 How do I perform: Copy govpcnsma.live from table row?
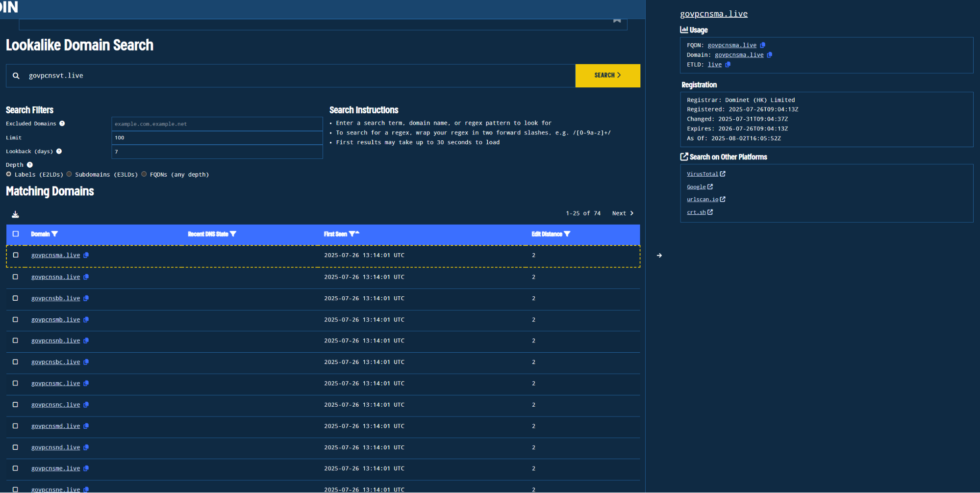coord(86,255)
